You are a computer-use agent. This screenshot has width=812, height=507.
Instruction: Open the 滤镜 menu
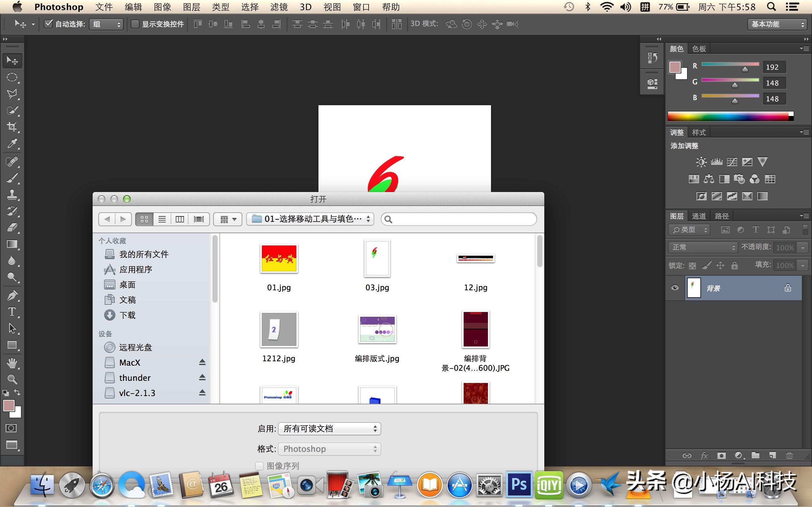tap(279, 7)
